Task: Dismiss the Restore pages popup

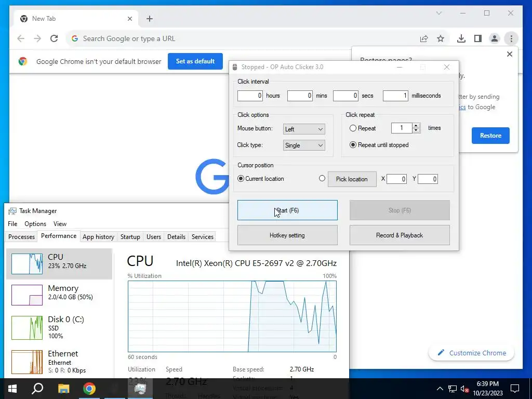Action: point(509,54)
